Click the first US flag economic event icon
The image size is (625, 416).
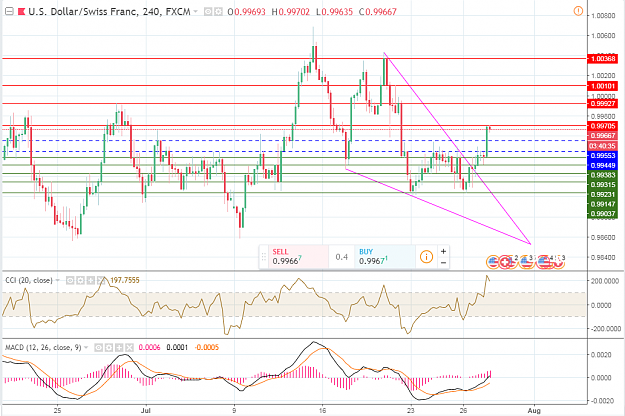[x=493, y=262]
